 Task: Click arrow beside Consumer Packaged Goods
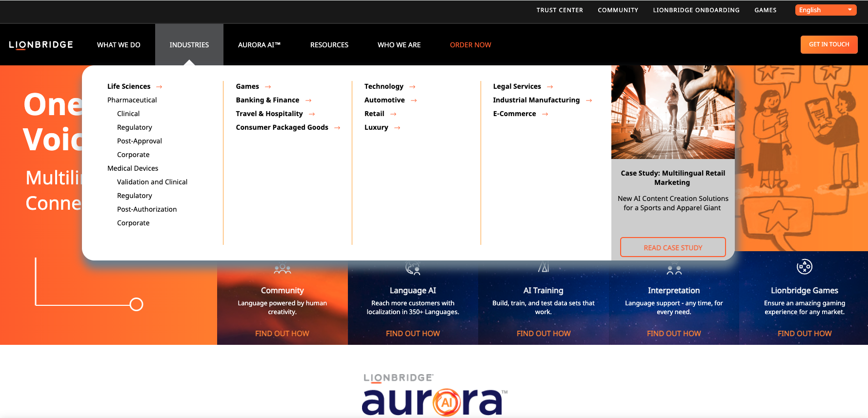pos(337,128)
